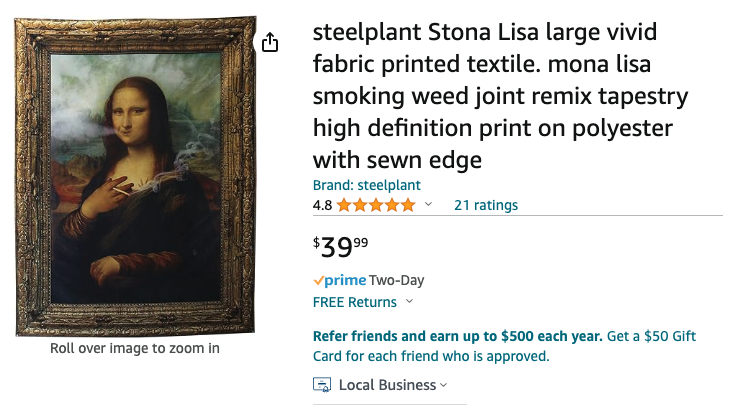The image size is (748, 406).
Task: Expand the Local Business dropdown arrow
Action: (444, 385)
